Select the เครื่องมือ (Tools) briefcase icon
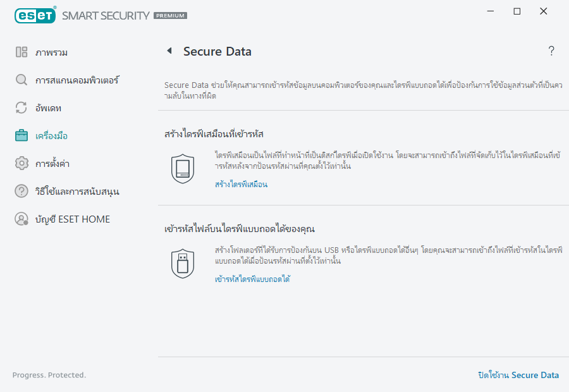569x392 pixels. (21, 135)
